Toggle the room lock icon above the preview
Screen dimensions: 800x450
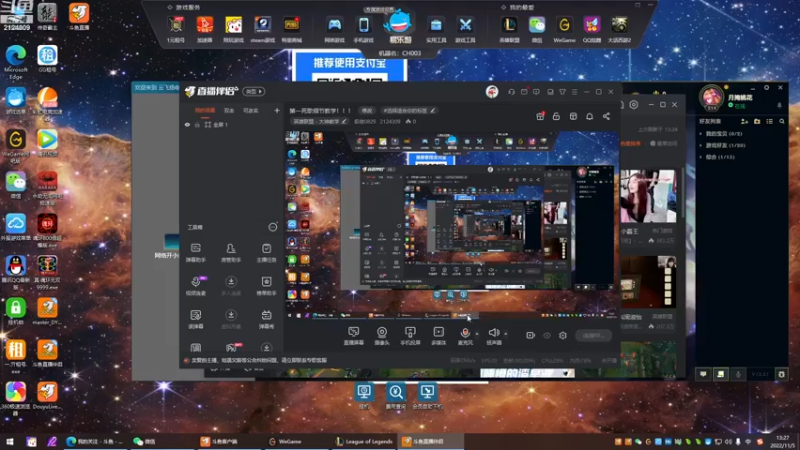556,116
